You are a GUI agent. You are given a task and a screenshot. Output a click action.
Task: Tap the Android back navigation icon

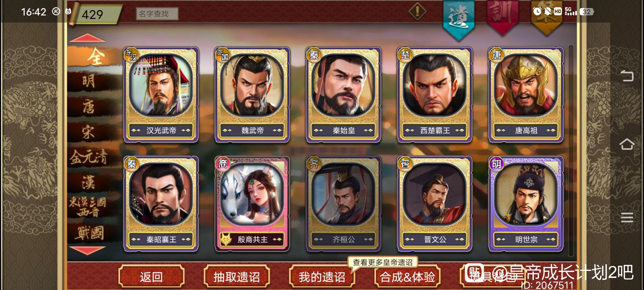tap(627, 75)
